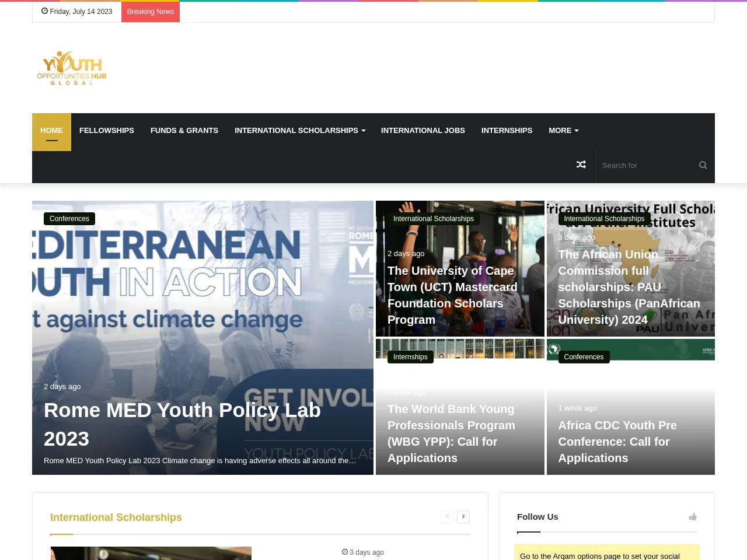Open Rome MED Youth Policy Lab 2023 article
The width and height of the screenshot is (747, 560).
coord(182,424)
